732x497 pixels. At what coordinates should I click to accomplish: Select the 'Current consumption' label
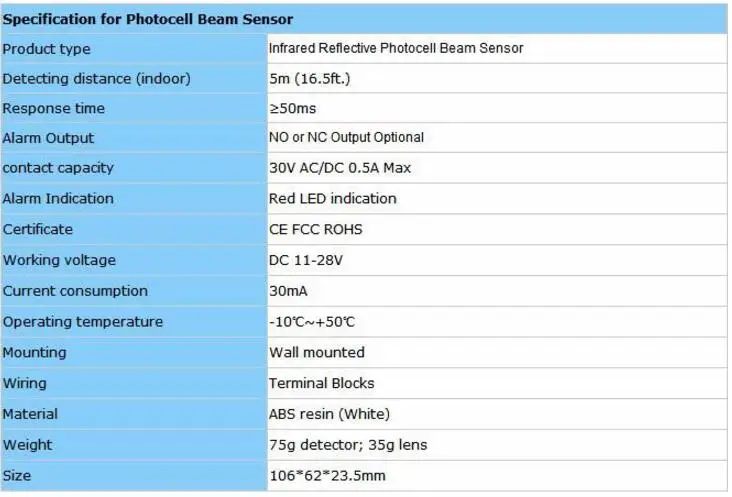pos(75,291)
